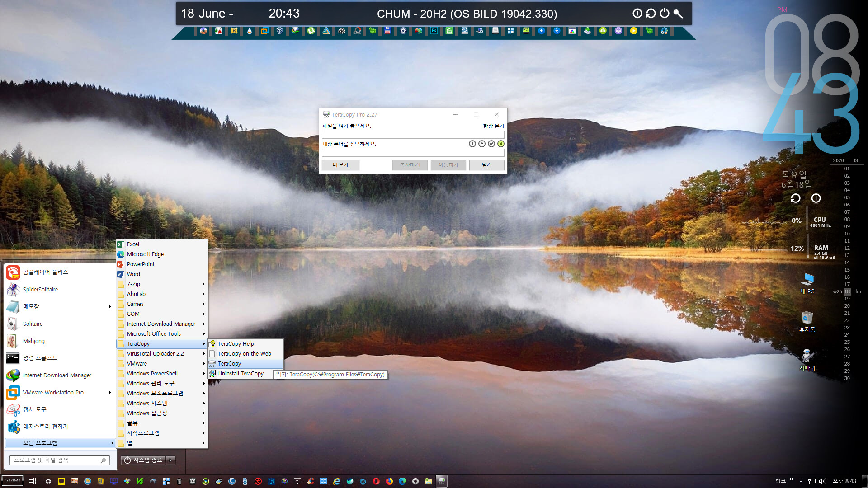Open SpiderSolitaire from start menu
Image resolution: width=868 pixels, height=488 pixels.
click(x=59, y=290)
